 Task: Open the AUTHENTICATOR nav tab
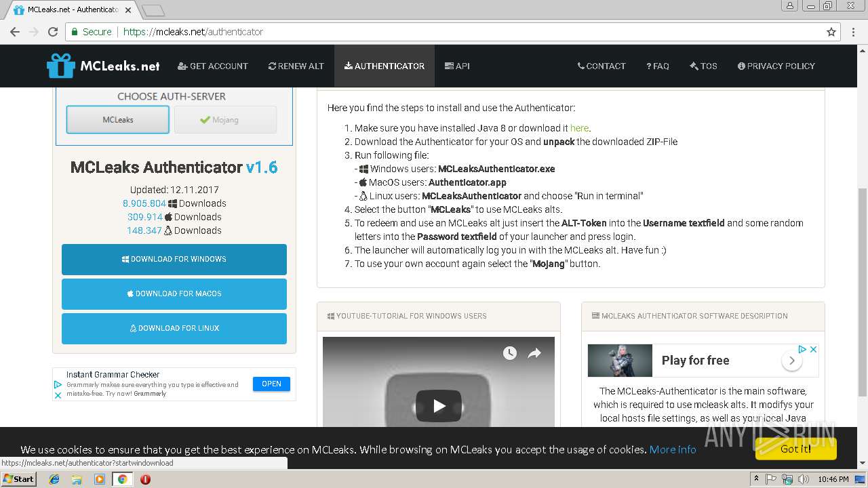pyautogui.click(x=384, y=66)
